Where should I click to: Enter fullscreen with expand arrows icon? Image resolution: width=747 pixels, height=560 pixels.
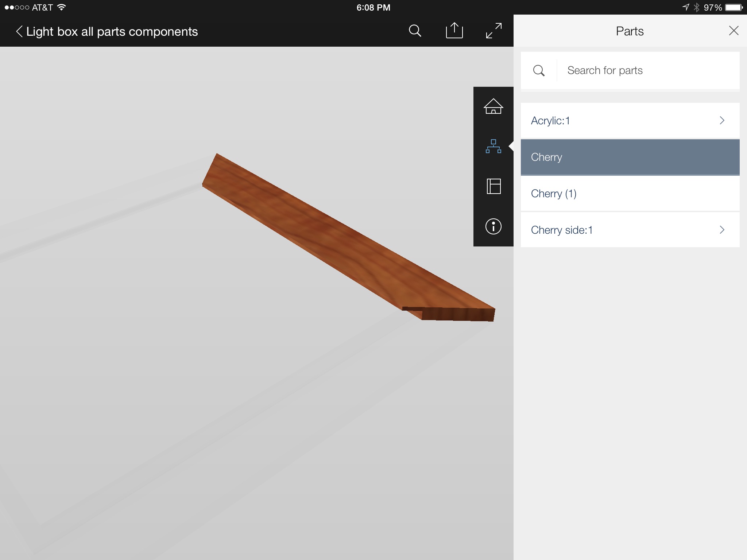point(494,31)
